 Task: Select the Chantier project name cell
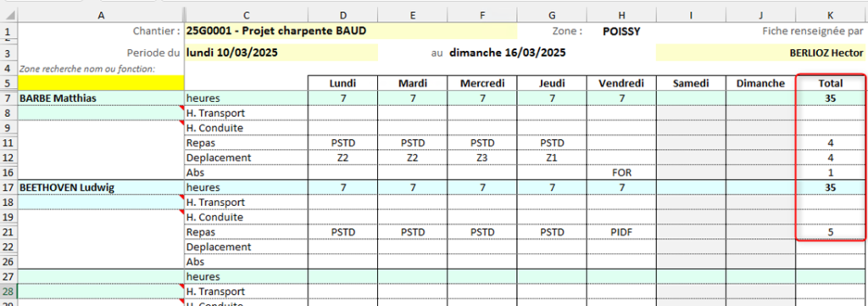coord(351,31)
